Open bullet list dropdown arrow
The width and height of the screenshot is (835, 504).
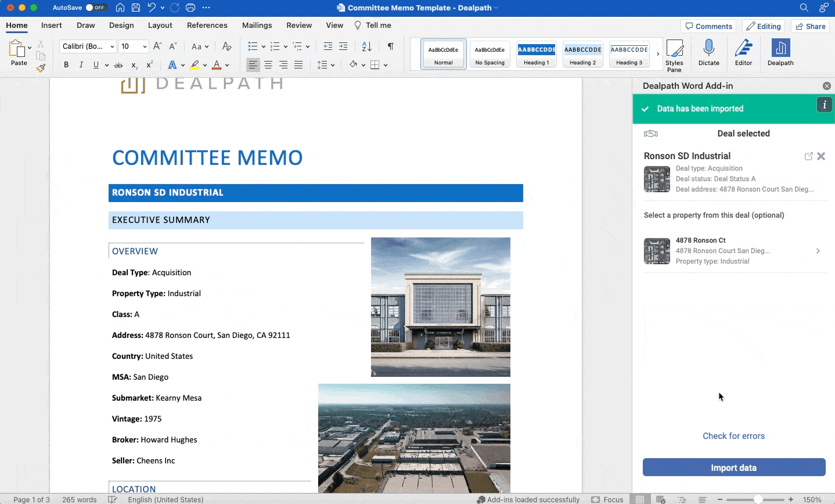(264, 46)
